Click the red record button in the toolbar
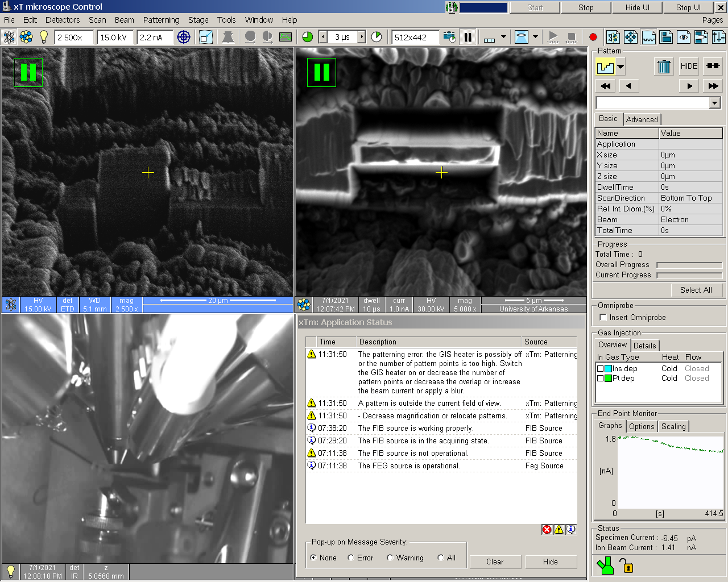Screen dimensions: 728x582 pos(593,38)
